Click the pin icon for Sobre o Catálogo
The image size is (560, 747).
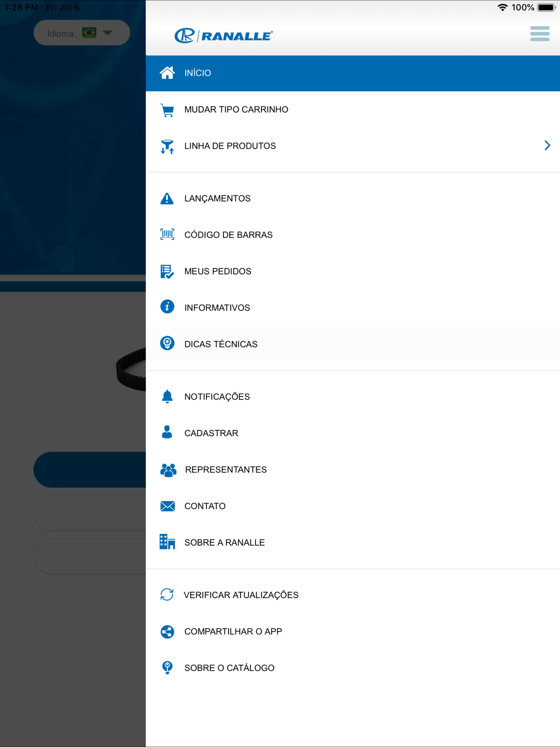pos(167,668)
